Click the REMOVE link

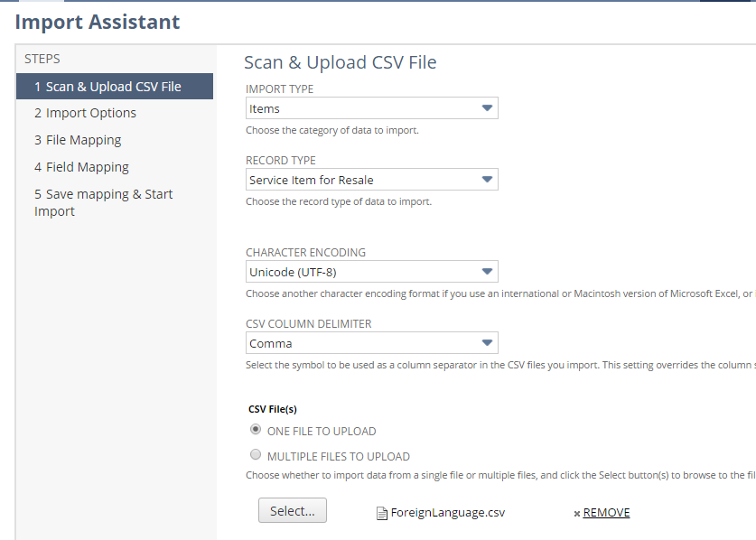pos(606,513)
